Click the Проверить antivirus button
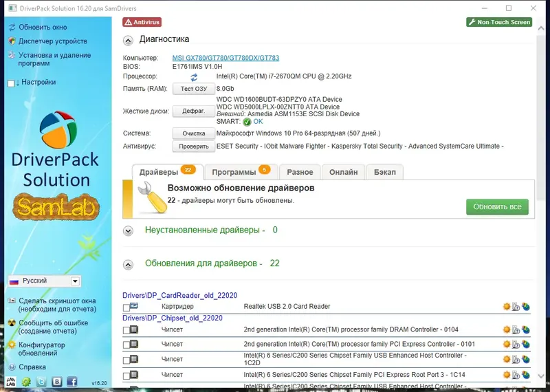This screenshot has height=392, width=550. [x=194, y=146]
